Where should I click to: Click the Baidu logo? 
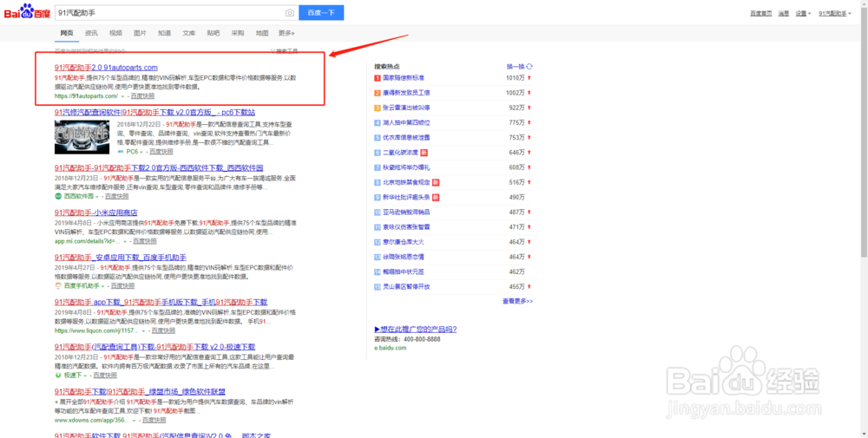coord(27,11)
